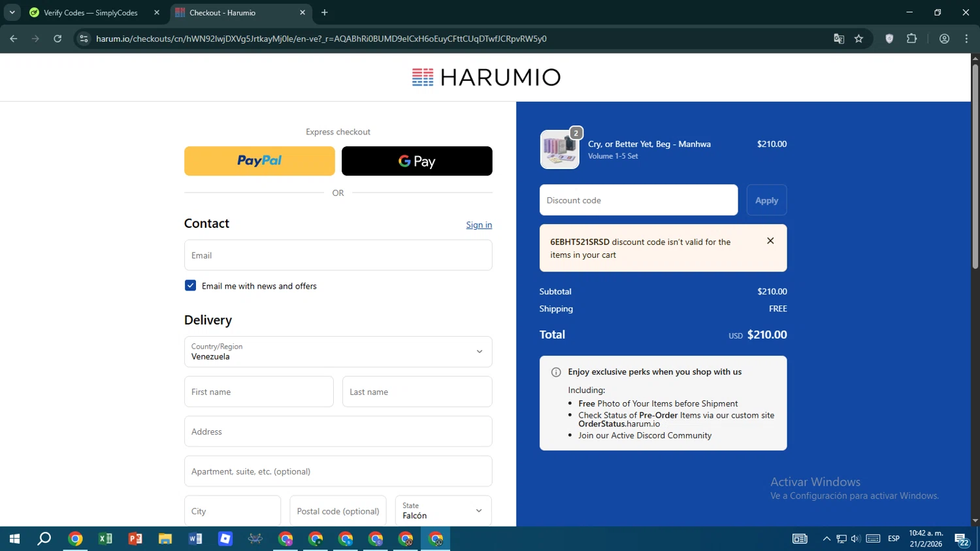Click the City field
The width and height of the screenshot is (980, 551).
click(x=233, y=511)
